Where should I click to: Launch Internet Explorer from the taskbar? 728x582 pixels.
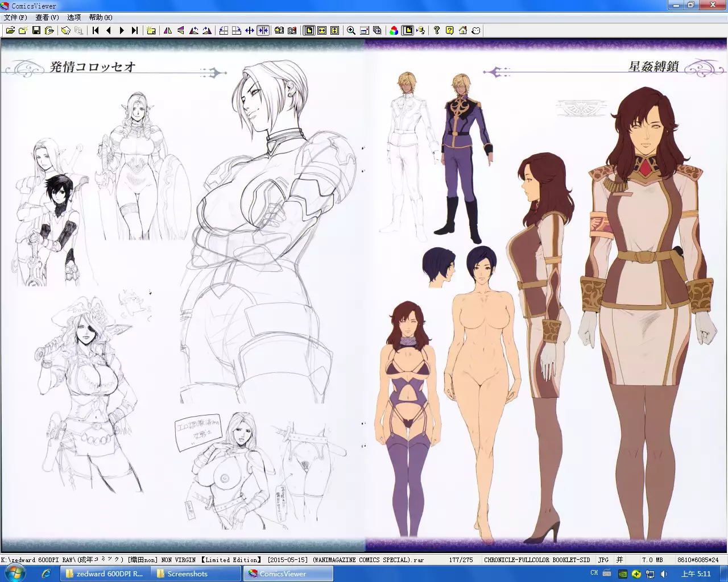pos(46,574)
